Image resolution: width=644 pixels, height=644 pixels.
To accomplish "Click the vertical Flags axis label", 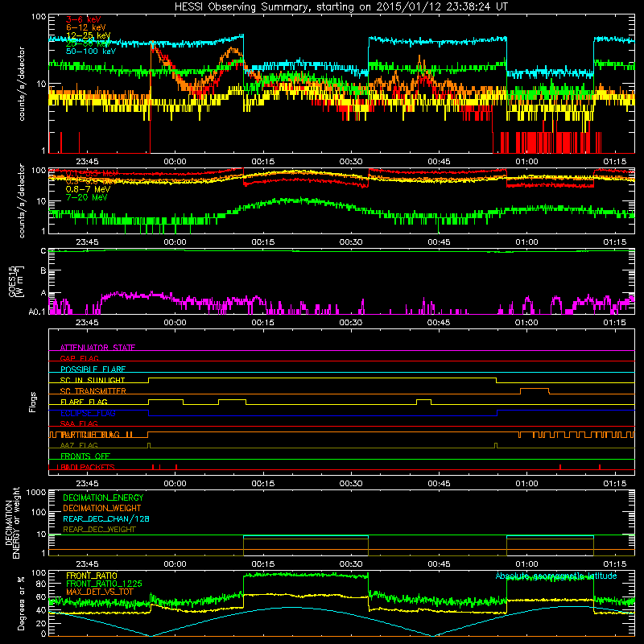I will click(33, 402).
